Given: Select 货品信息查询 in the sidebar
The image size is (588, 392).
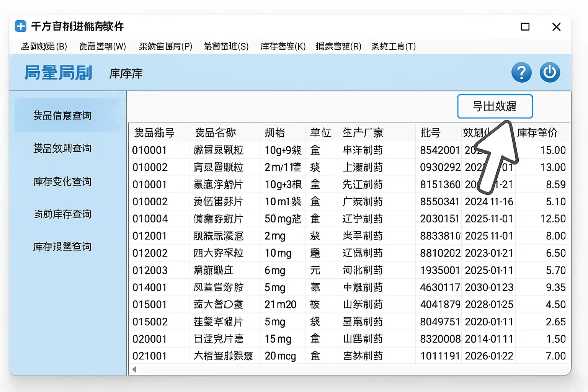Looking at the screenshot, I should [62, 116].
